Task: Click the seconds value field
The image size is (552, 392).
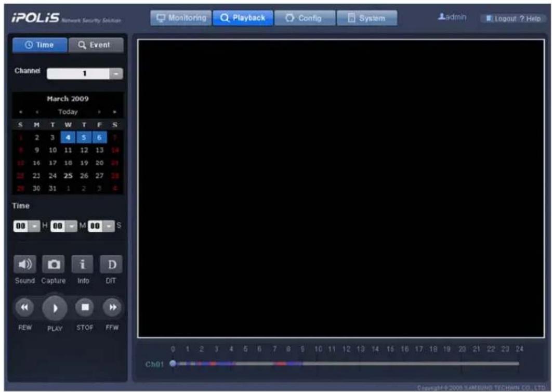Action: pos(96,226)
